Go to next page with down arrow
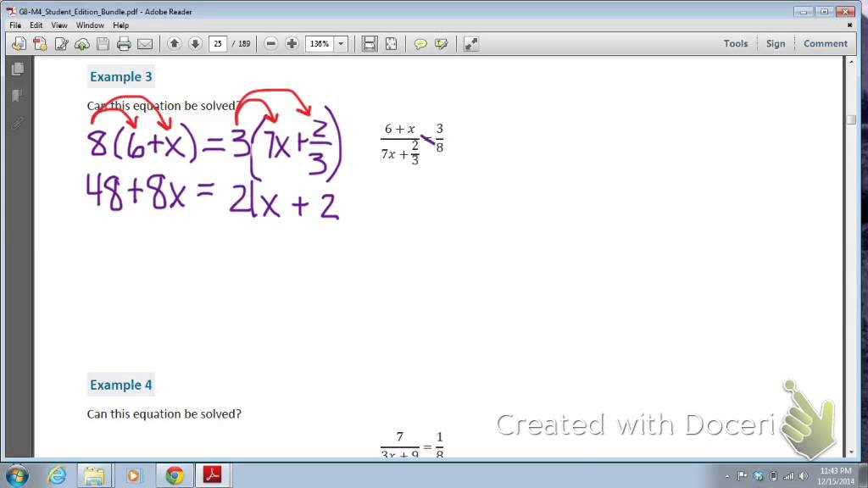 pyautogui.click(x=195, y=44)
